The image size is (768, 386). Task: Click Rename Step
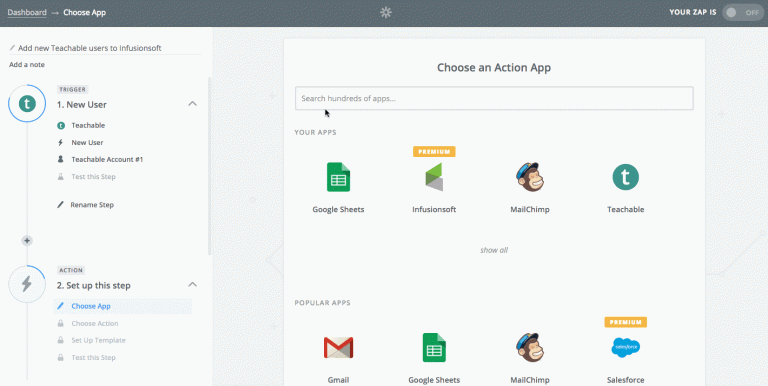coord(92,205)
